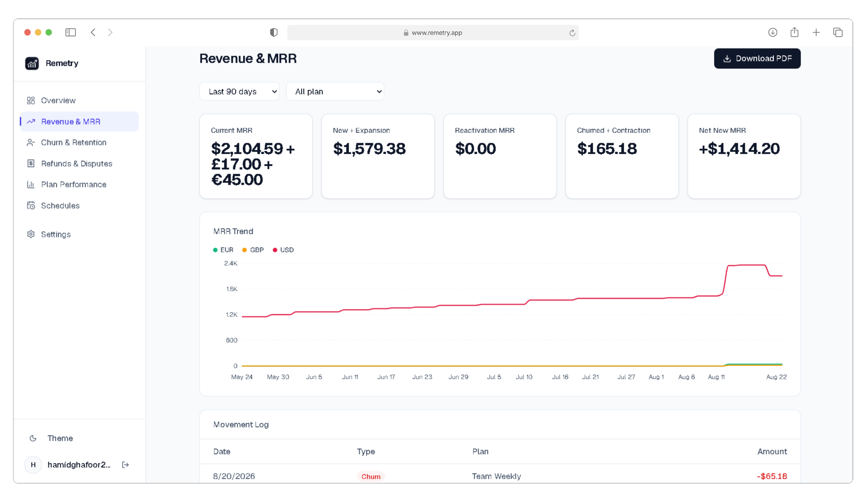Open the All plan dropdown
The width and height of the screenshot is (868, 488).
[x=335, y=92]
